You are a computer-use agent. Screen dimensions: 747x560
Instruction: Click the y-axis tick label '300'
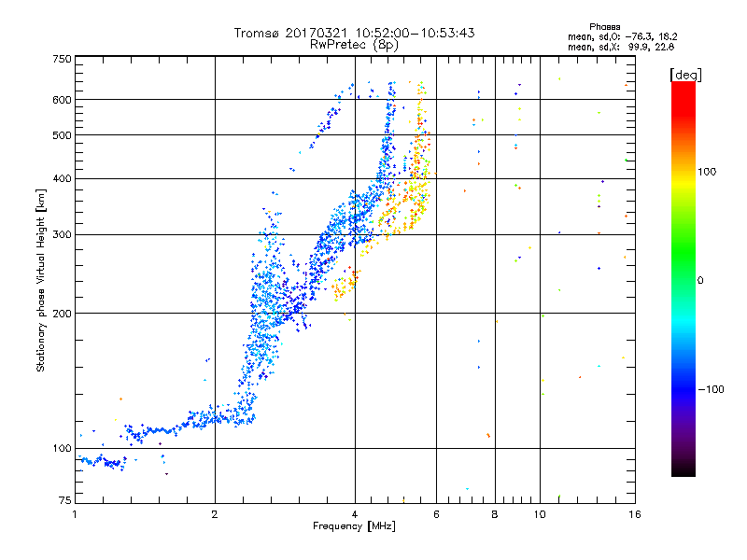click(62, 234)
